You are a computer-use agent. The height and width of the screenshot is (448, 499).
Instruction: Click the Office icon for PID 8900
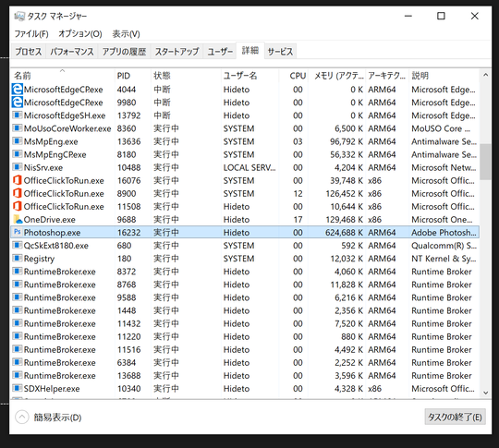(18, 193)
